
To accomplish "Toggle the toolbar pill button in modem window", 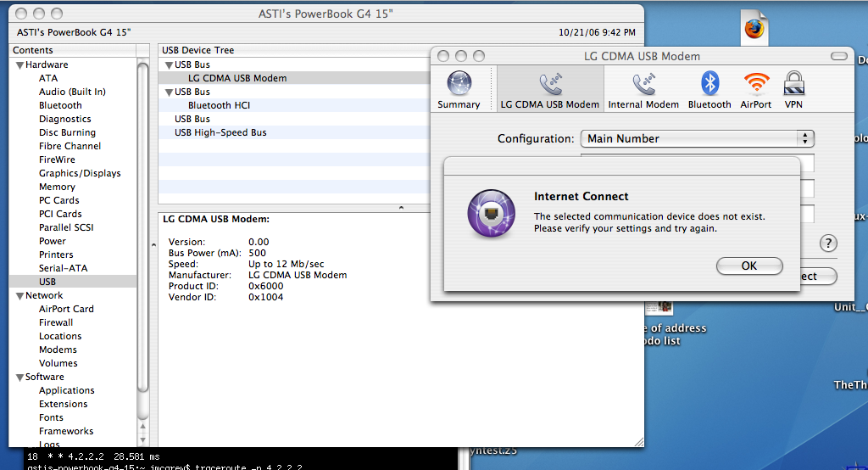I will [838, 56].
